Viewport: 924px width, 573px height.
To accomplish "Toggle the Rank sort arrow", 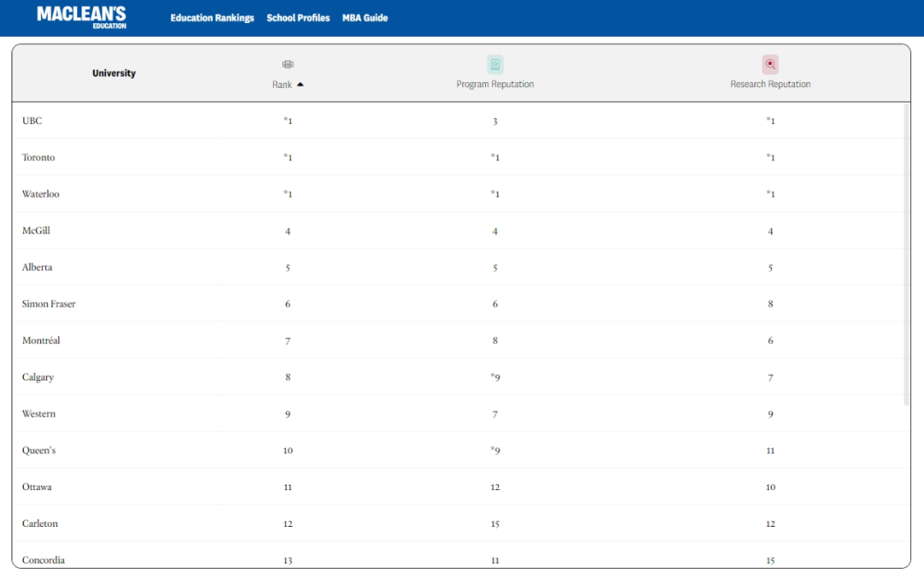I will tap(300, 85).
